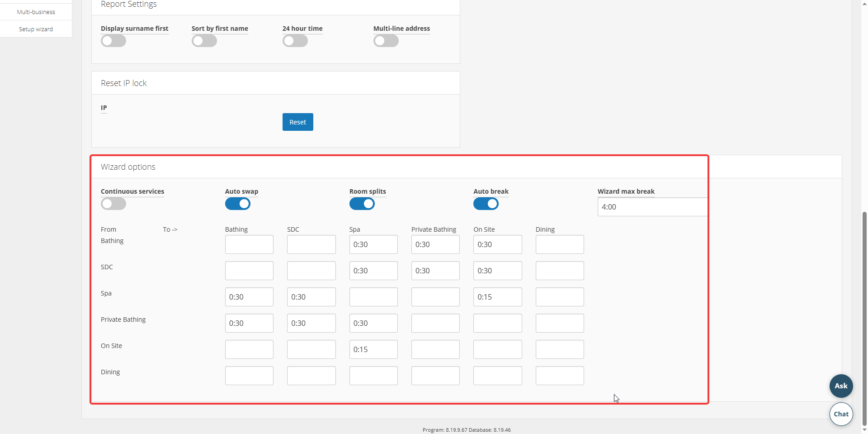Edit Bathing to Dining field

pos(560,244)
